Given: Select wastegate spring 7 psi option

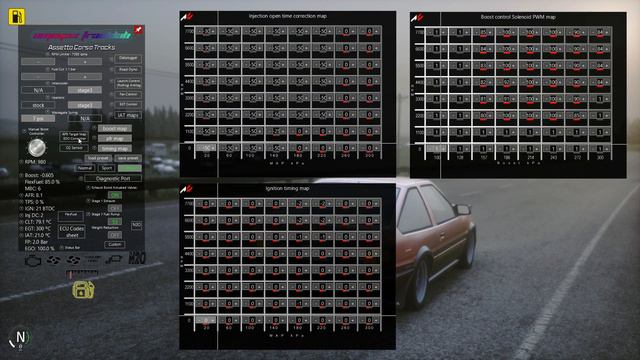Looking at the screenshot, I should click(38, 118).
